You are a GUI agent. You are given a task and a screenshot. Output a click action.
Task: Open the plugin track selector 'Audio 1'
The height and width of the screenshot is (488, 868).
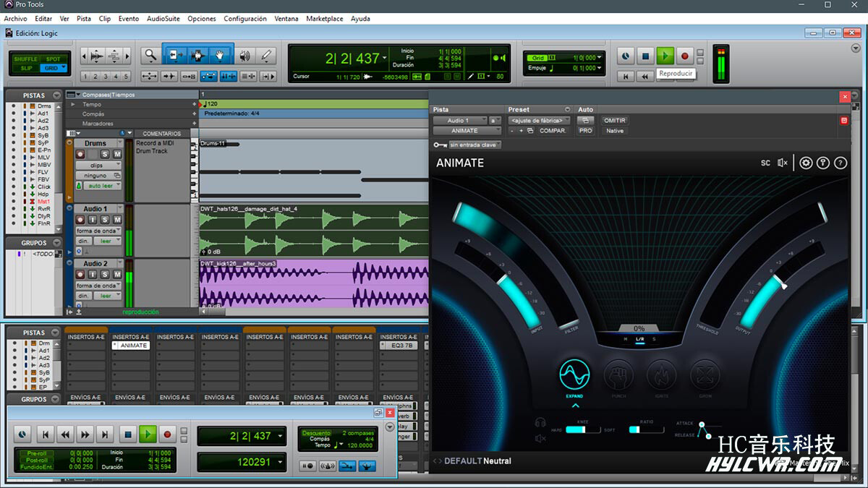460,121
